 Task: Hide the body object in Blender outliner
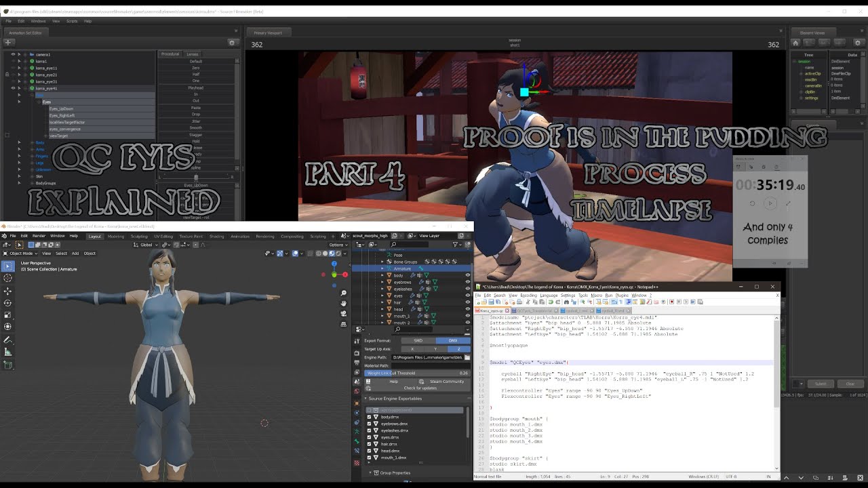point(467,275)
